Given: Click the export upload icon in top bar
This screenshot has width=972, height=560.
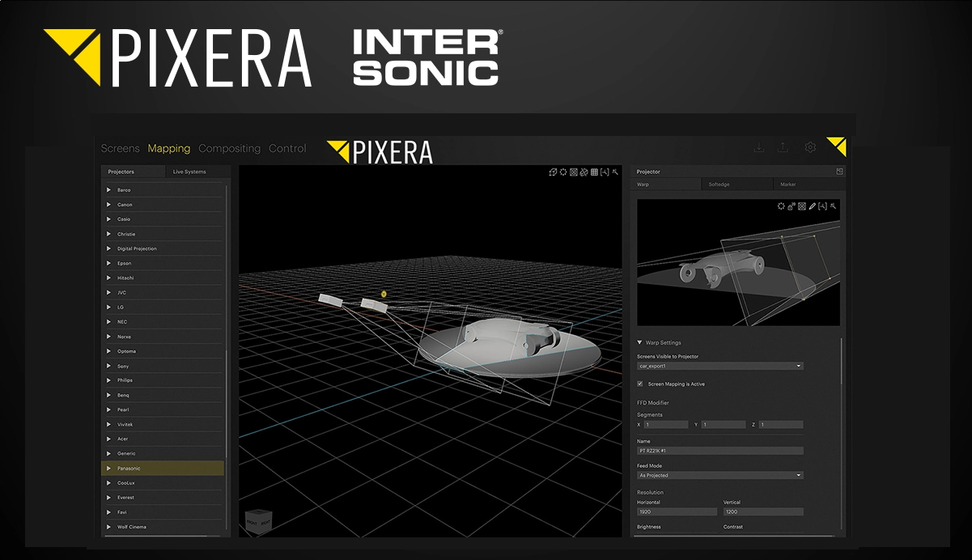Looking at the screenshot, I should [x=783, y=147].
